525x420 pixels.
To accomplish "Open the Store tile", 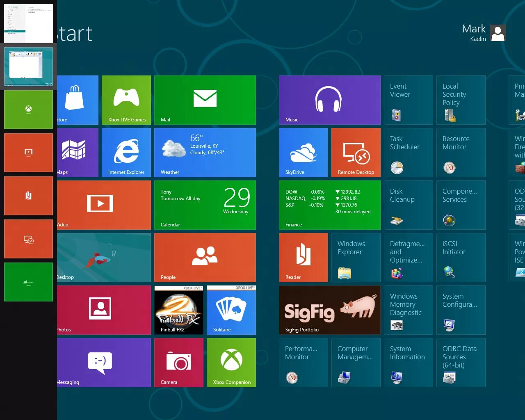I will coord(78,100).
